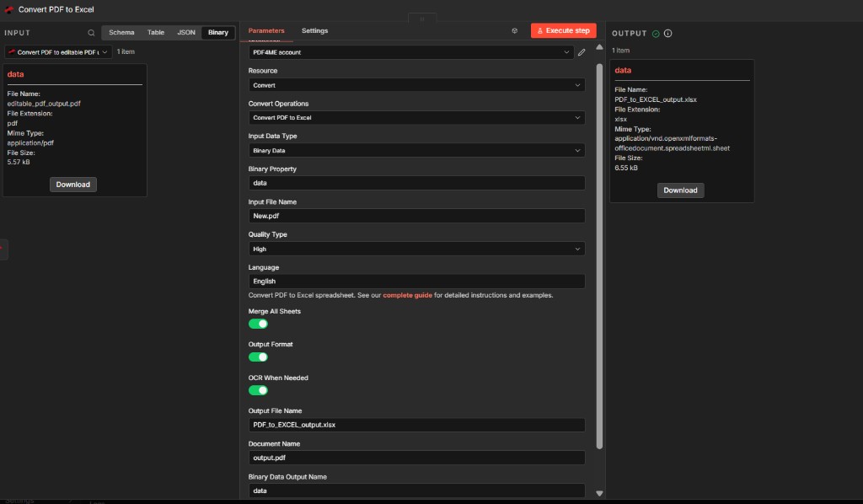Click the green success checkmark by Output
863x504 pixels.
point(656,34)
